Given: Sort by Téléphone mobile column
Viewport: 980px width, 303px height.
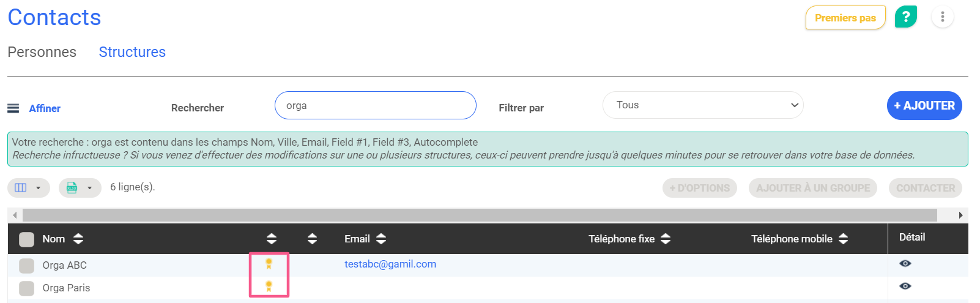Looking at the screenshot, I should [x=844, y=239].
